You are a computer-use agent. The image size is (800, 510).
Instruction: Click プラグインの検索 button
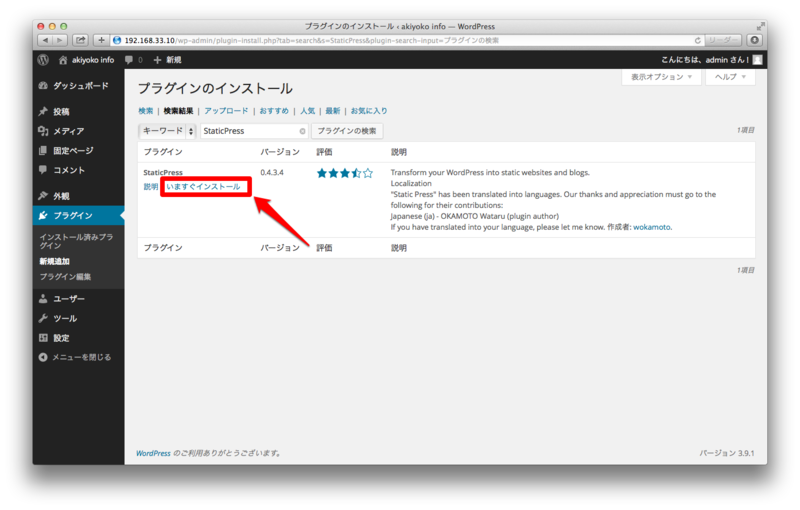[x=347, y=131]
